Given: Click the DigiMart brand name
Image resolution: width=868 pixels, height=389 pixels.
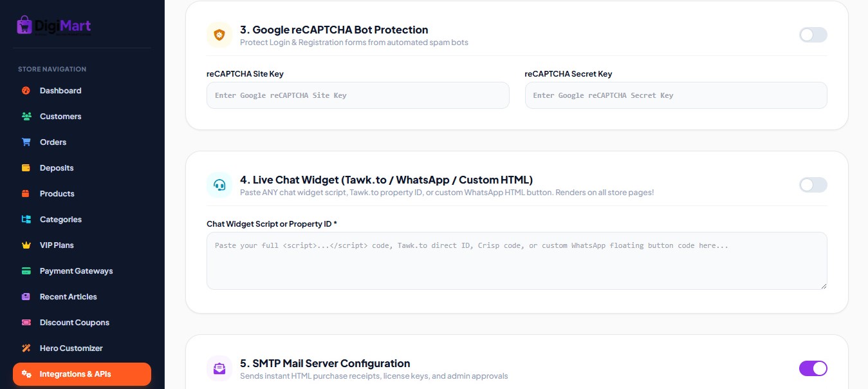Looking at the screenshot, I should (63, 26).
